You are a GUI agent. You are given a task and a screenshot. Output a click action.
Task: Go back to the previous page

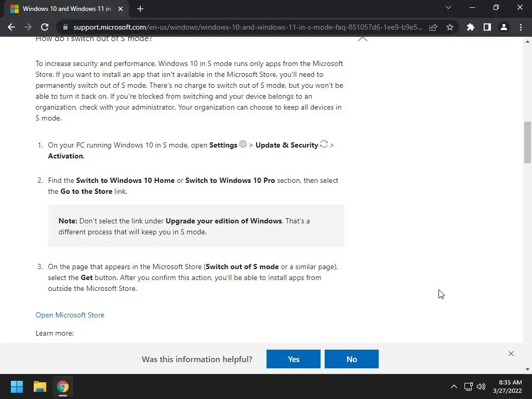(x=11, y=27)
